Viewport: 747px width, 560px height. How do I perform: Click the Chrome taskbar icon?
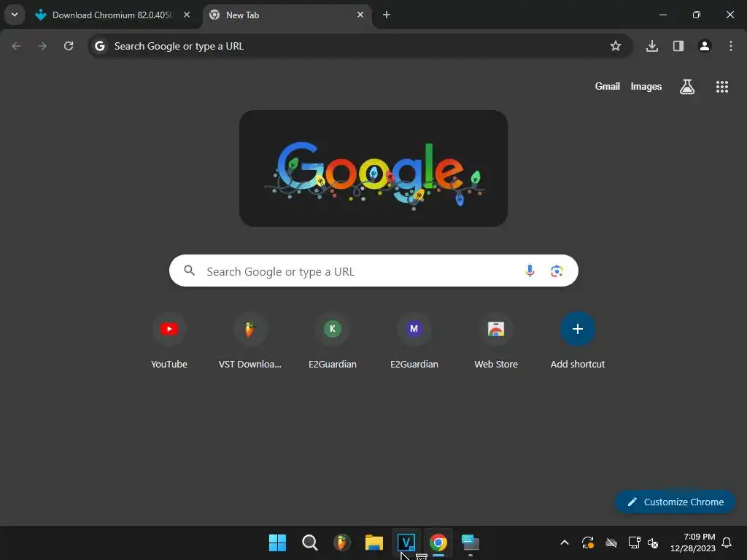pyautogui.click(x=438, y=542)
